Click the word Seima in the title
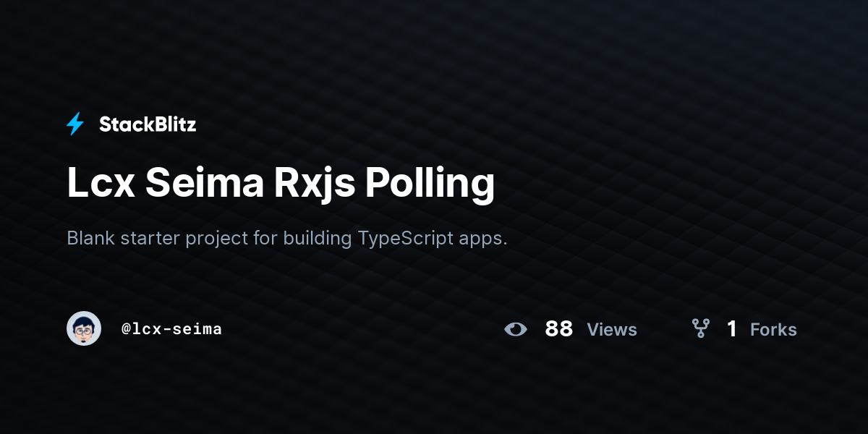 click(x=204, y=184)
